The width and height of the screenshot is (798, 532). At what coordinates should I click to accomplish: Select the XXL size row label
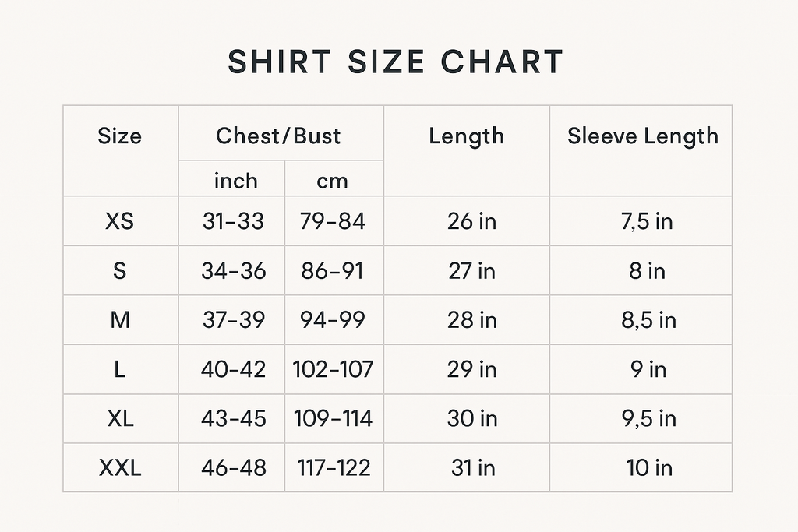point(120,468)
